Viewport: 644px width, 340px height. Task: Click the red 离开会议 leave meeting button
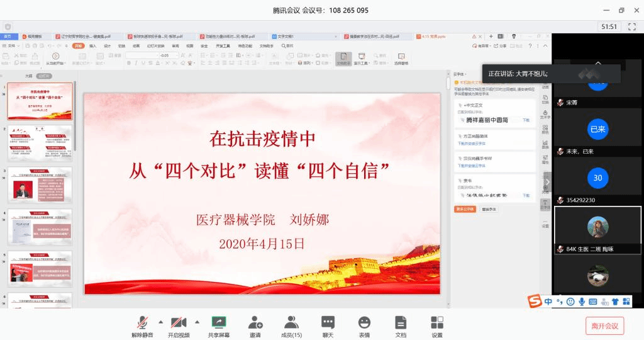coord(604,326)
